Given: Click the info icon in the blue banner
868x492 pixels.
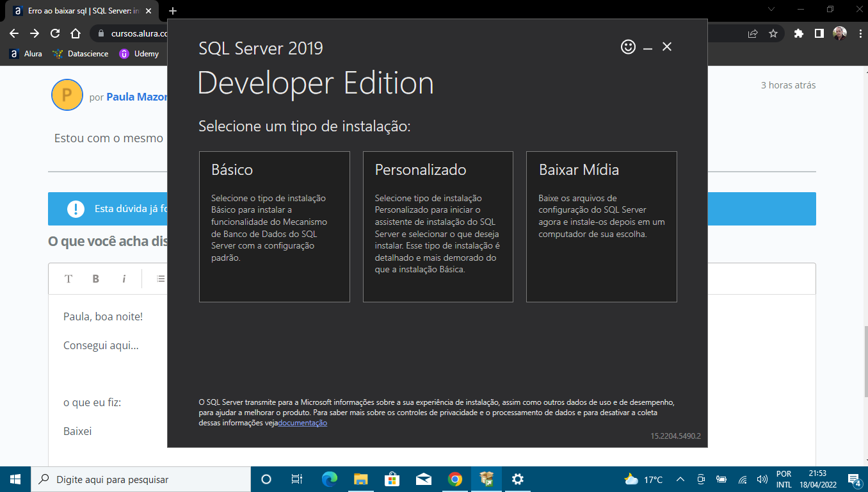Looking at the screenshot, I should pos(76,209).
